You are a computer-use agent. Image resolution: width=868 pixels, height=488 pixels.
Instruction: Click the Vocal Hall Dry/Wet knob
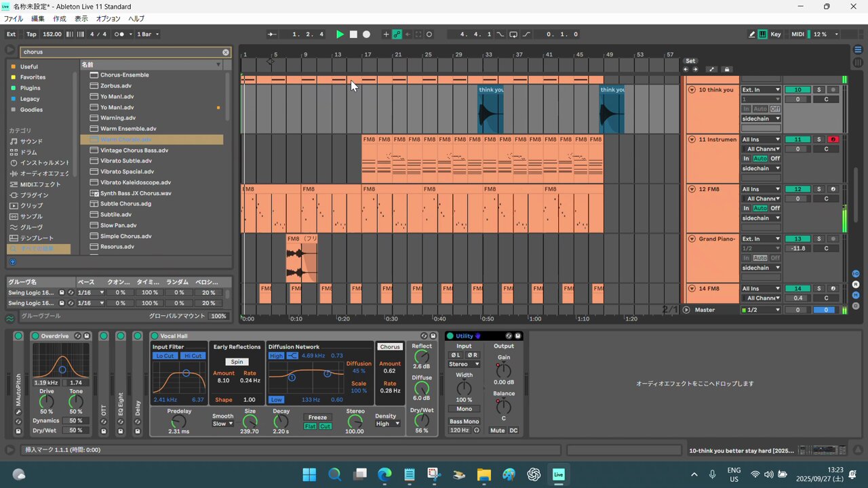click(422, 420)
